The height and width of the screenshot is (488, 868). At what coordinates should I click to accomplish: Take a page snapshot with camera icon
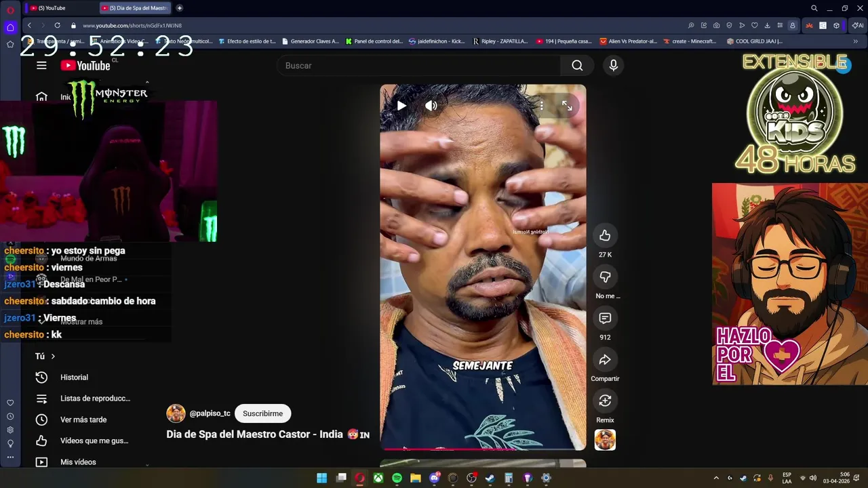coord(716,25)
